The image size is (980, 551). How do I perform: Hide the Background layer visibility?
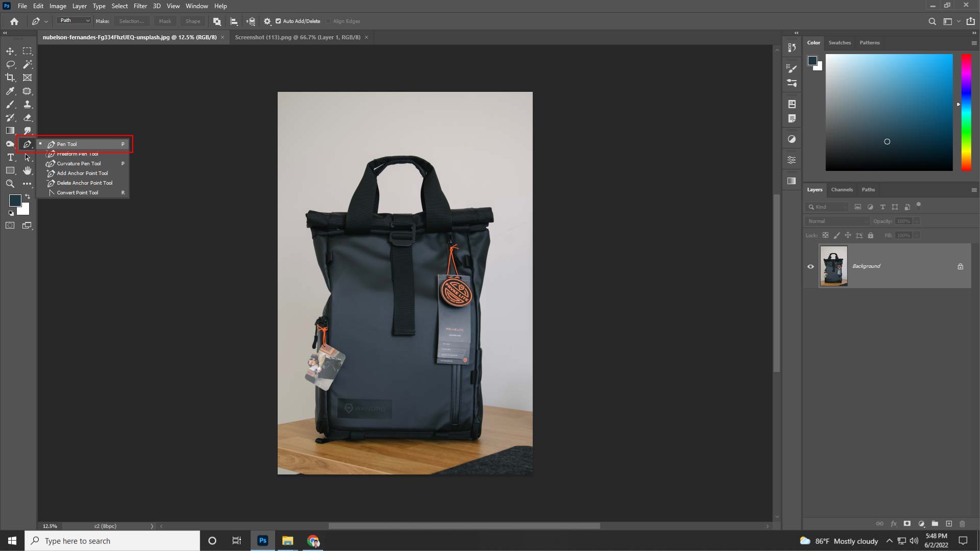tap(811, 266)
